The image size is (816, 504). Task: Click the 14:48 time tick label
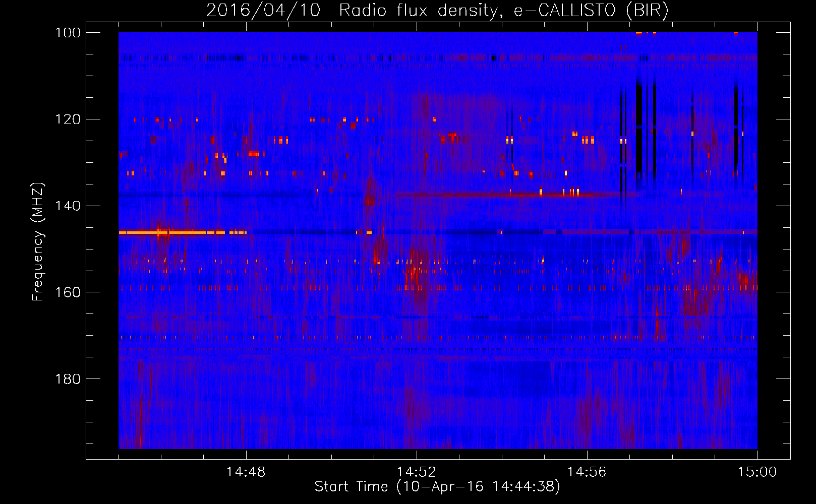tap(246, 472)
